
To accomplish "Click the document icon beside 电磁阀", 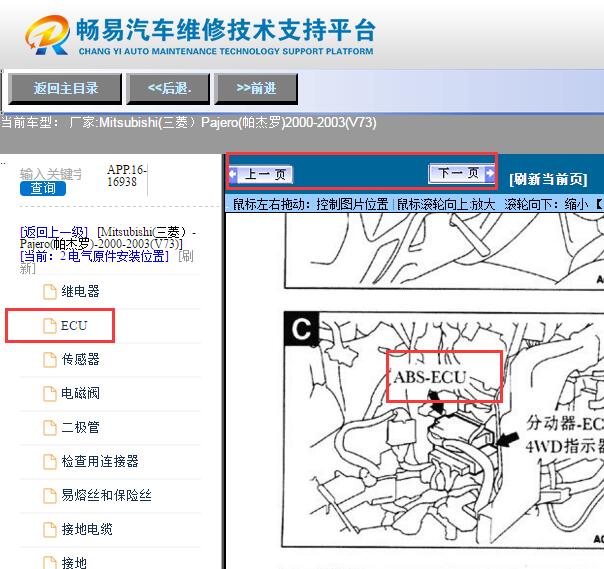I will [x=50, y=394].
